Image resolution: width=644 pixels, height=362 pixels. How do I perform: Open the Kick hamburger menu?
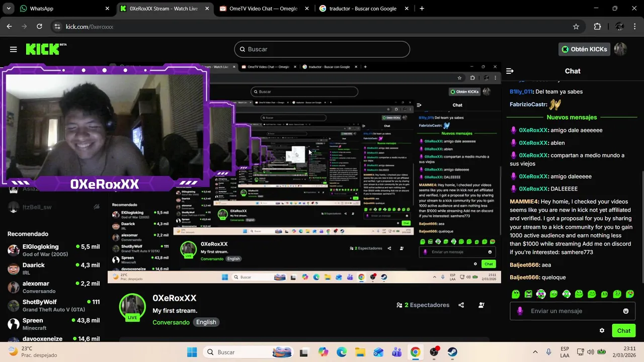(x=13, y=49)
